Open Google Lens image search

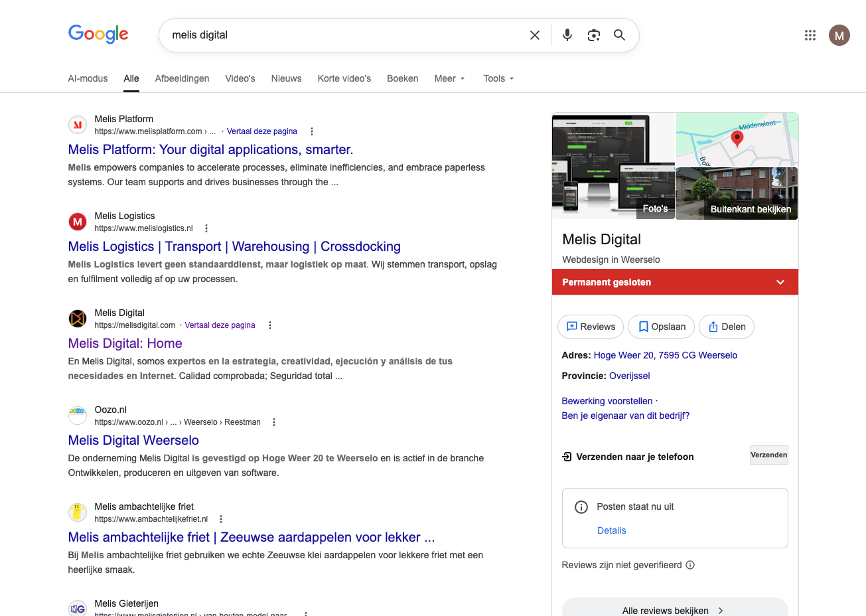click(593, 35)
